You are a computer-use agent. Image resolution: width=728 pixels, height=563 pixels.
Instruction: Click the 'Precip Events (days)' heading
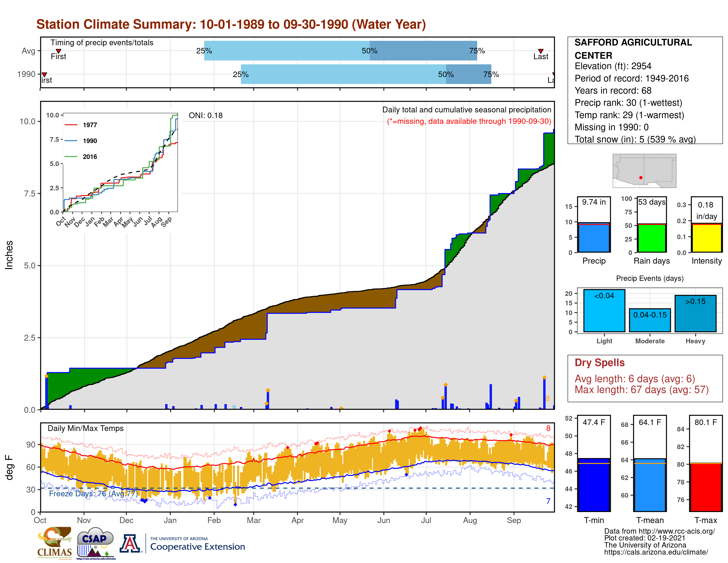pyautogui.click(x=650, y=278)
